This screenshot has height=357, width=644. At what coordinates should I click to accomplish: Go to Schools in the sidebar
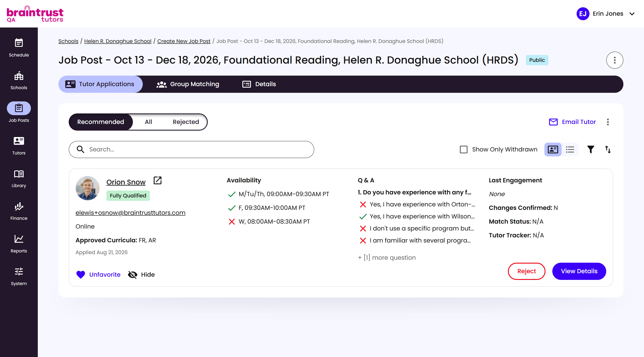(x=19, y=80)
